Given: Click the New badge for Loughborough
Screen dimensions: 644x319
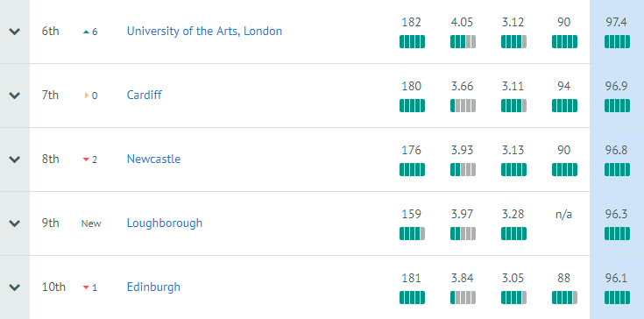Looking at the screenshot, I should 91,223.
